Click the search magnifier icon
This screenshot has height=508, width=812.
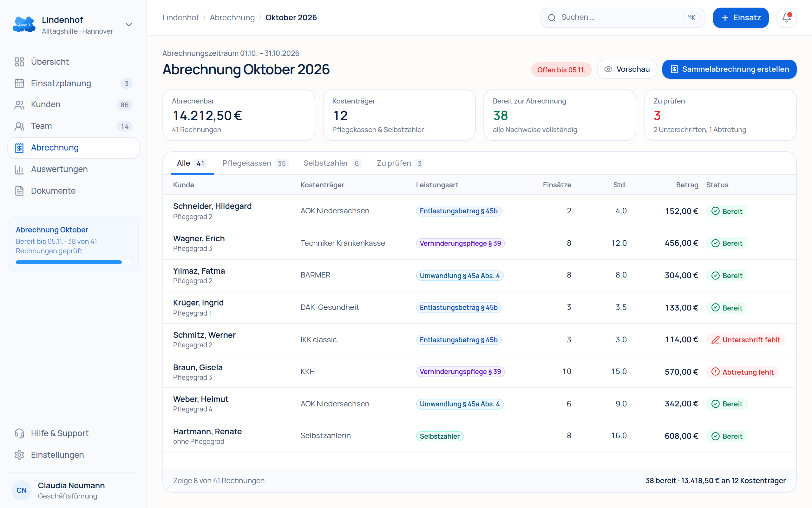pyautogui.click(x=552, y=17)
